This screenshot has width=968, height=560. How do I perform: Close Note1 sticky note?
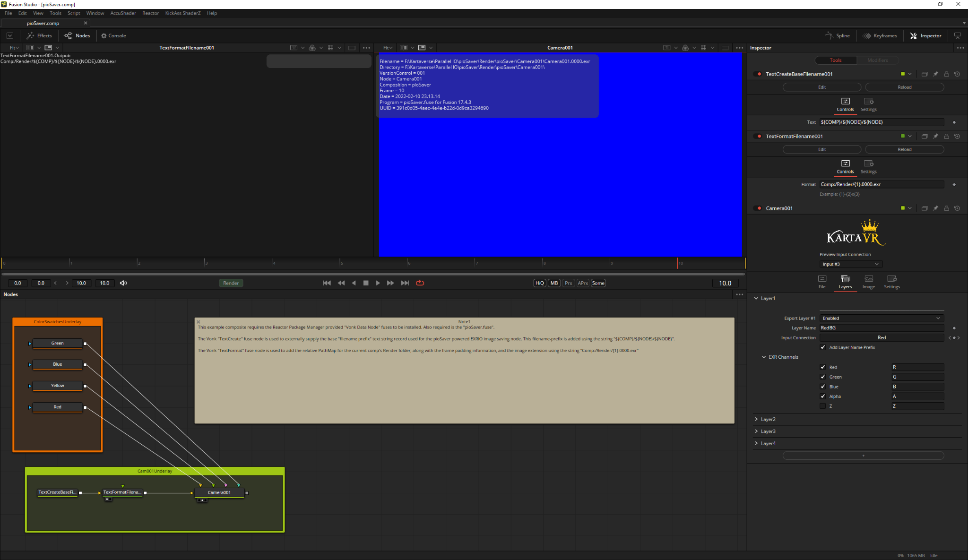pos(199,322)
